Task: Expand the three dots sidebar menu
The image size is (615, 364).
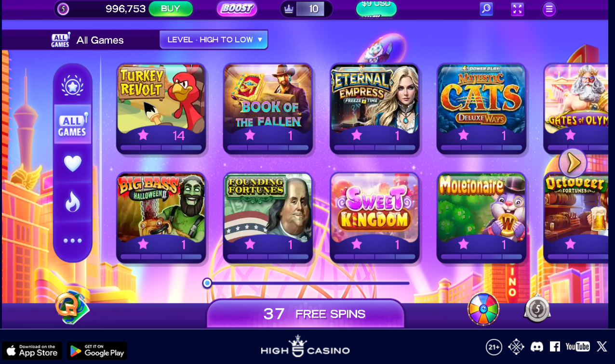Action: pos(73,240)
